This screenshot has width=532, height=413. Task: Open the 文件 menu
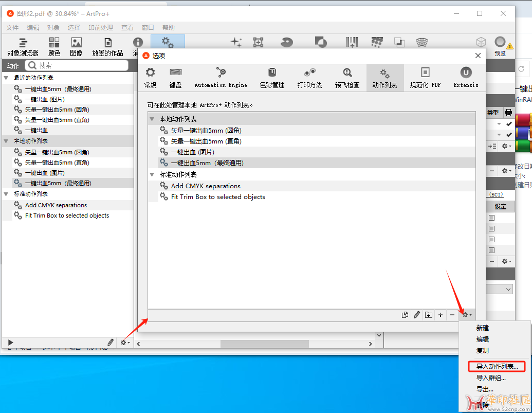coord(12,27)
